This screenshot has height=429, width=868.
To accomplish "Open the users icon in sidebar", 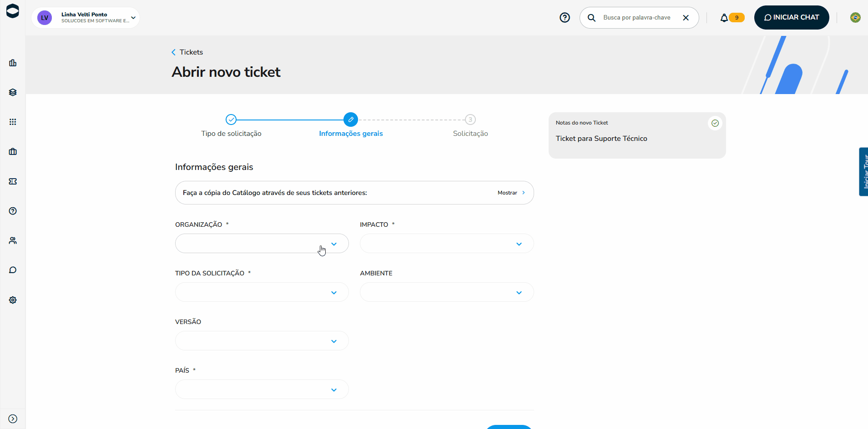I will point(13,240).
